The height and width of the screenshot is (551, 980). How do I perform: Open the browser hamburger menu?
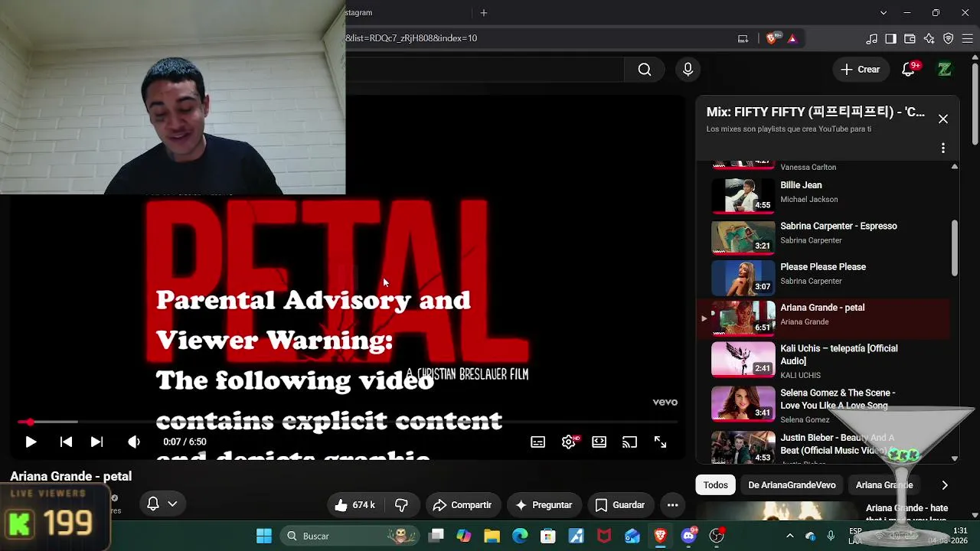point(968,38)
